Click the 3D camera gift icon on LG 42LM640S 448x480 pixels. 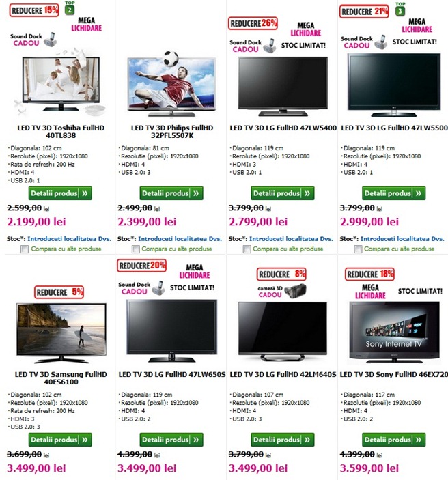point(296,291)
